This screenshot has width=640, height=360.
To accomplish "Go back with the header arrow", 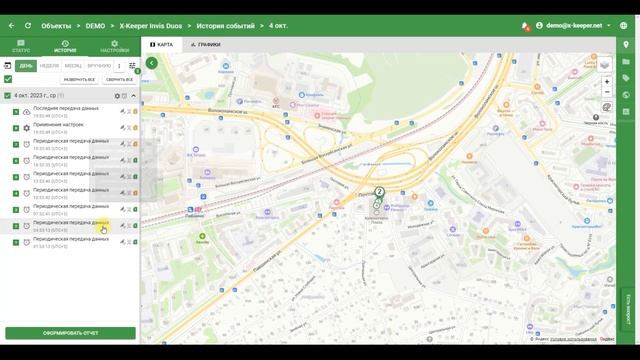I will (11, 26).
